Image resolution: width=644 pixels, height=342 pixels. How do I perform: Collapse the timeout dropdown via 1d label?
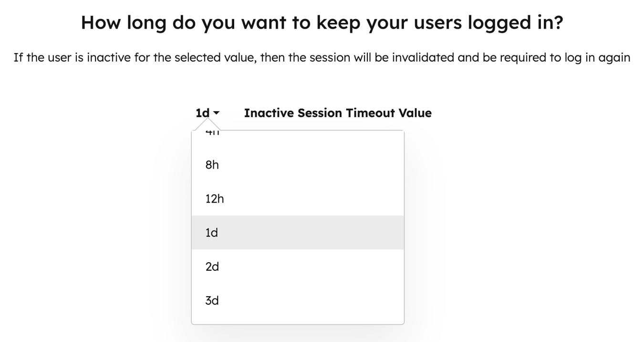point(202,113)
